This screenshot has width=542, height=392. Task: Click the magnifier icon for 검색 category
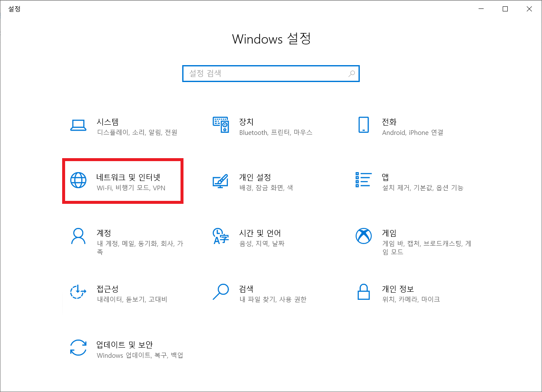coord(221,292)
